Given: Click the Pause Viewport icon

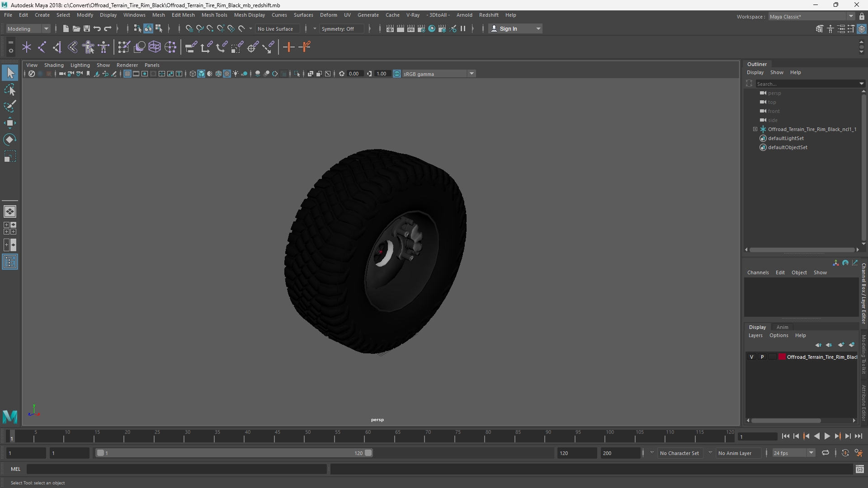Looking at the screenshot, I should (462, 28).
